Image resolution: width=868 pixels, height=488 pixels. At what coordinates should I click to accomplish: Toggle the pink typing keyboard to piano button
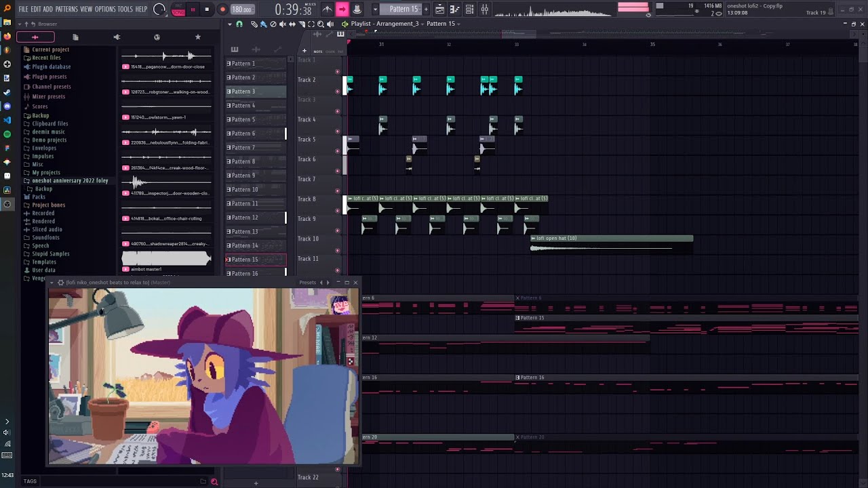point(342,9)
